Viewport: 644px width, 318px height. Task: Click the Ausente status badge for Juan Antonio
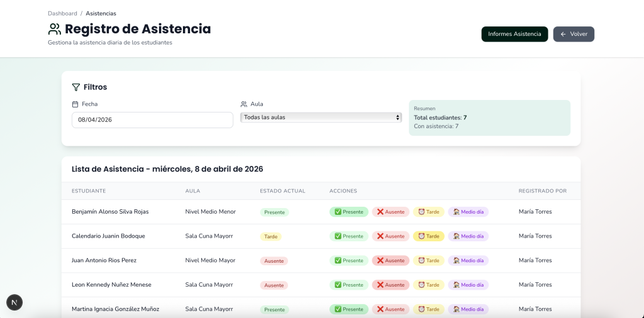tap(274, 261)
